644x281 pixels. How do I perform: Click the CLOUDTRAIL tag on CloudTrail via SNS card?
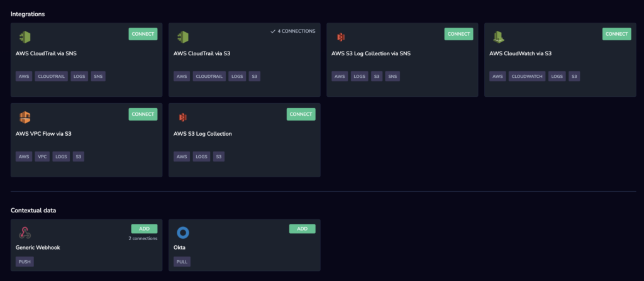(52, 77)
